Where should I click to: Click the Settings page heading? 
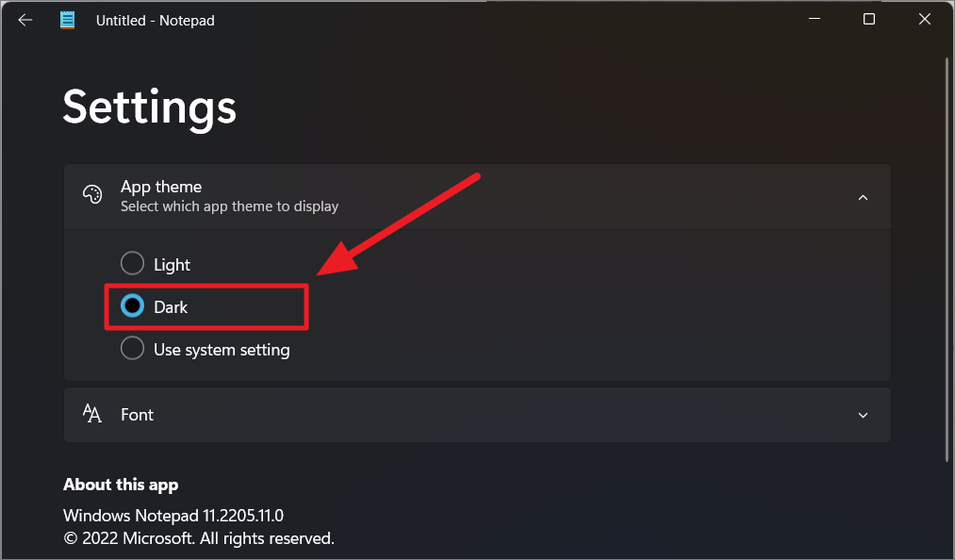tap(150, 107)
